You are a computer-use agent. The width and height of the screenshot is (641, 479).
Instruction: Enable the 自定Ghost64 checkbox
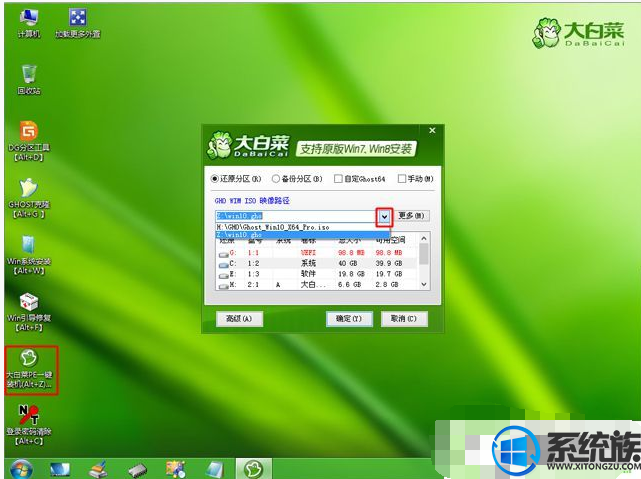point(340,179)
